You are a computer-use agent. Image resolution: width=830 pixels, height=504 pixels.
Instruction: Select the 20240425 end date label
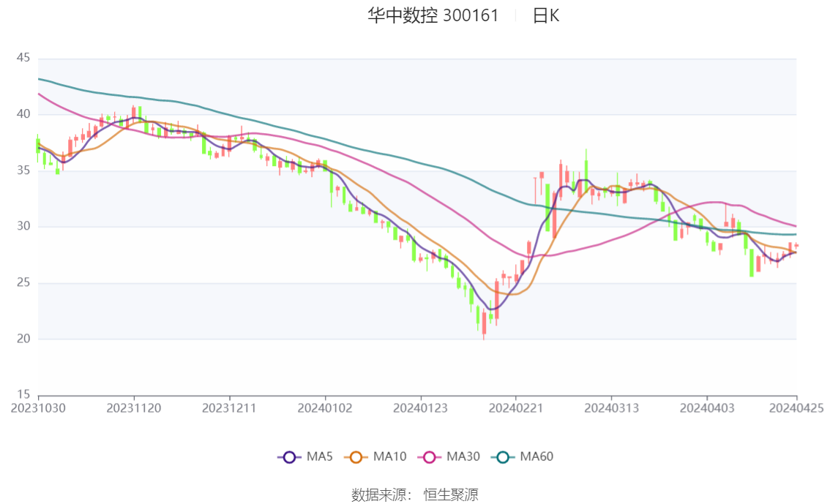tap(796, 408)
